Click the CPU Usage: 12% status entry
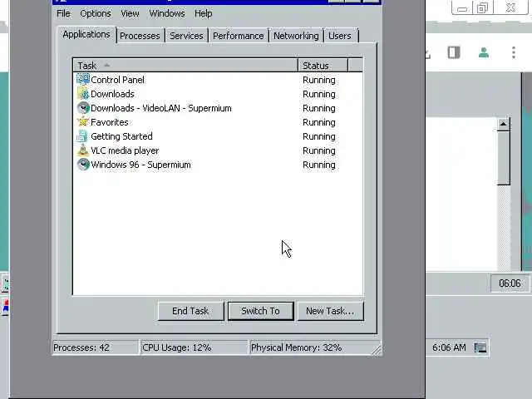Screen dimensions: 532x399 click(194, 347)
